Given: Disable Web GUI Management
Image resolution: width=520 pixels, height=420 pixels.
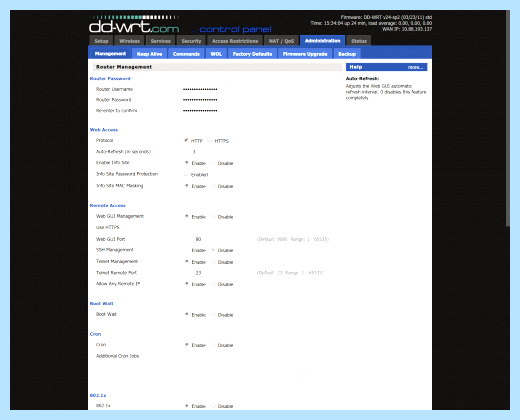Looking at the screenshot, I should [213, 216].
